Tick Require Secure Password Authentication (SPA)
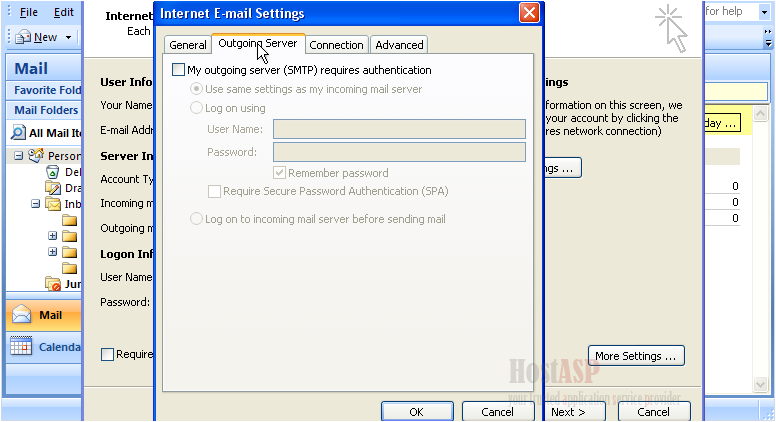The width and height of the screenshot is (776, 422). pyautogui.click(x=214, y=191)
